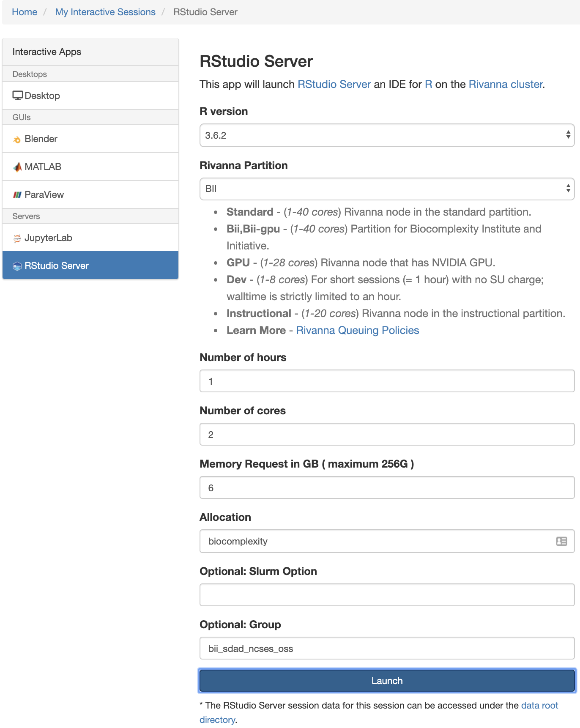Click the R version label
The height and width of the screenshot is (728, 580).
(224, 111)
